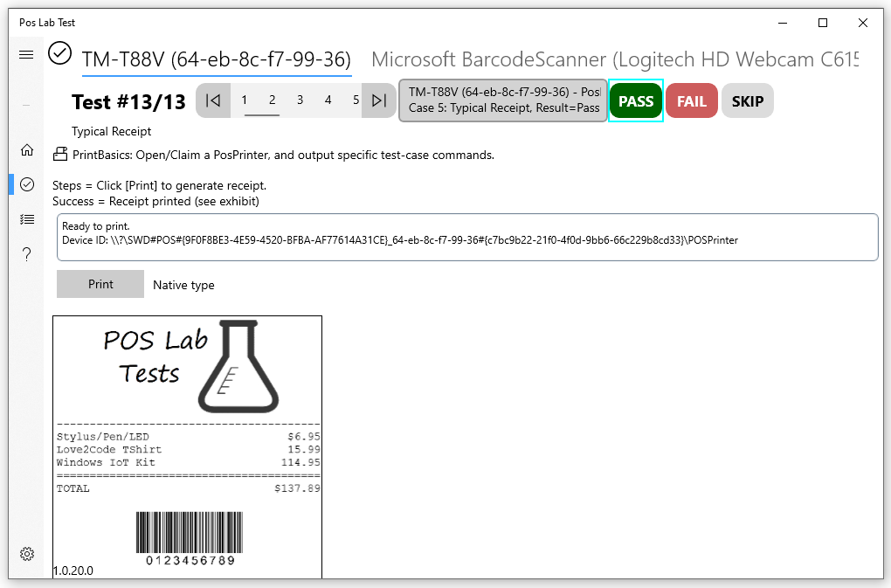Image resolution: width=891 pixels, height=588 pixels.
Task: Click the 'Success = Receipt printed' line
Action: [x=155, y=201]
